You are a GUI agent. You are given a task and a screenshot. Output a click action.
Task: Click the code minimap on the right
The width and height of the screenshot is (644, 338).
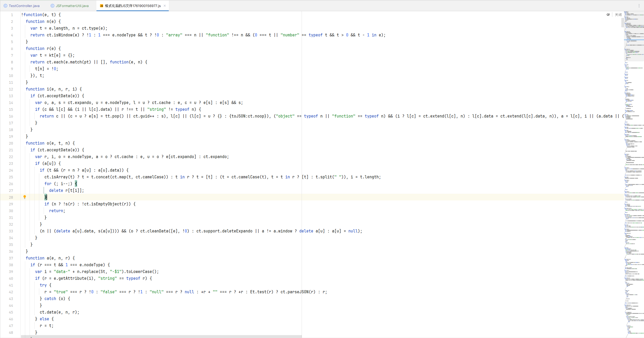(634, 156)
